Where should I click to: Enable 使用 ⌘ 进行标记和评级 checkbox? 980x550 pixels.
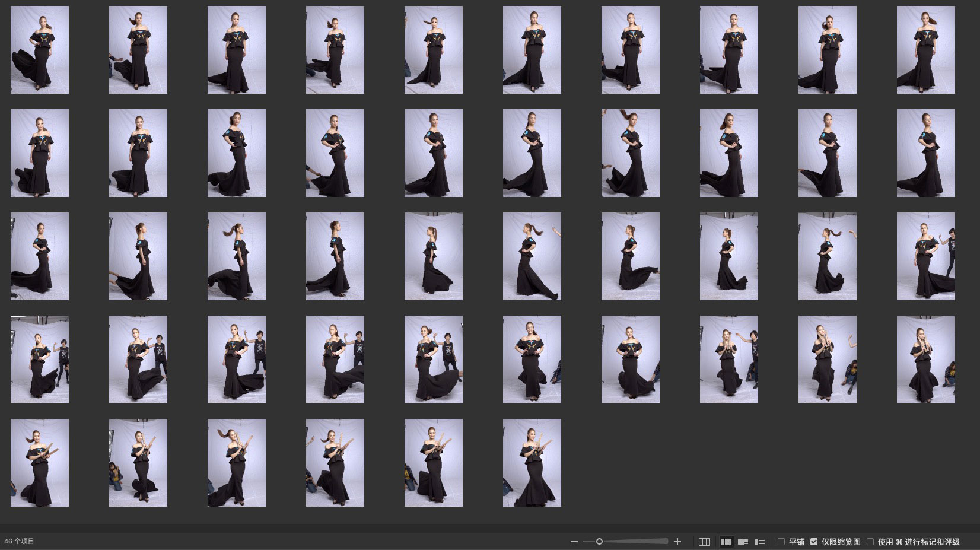[x=870, y=542]
